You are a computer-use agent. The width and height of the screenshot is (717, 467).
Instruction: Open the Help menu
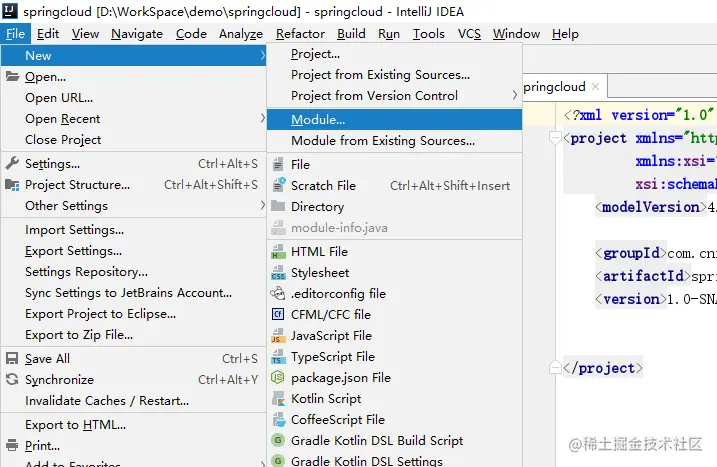(565, 34)
